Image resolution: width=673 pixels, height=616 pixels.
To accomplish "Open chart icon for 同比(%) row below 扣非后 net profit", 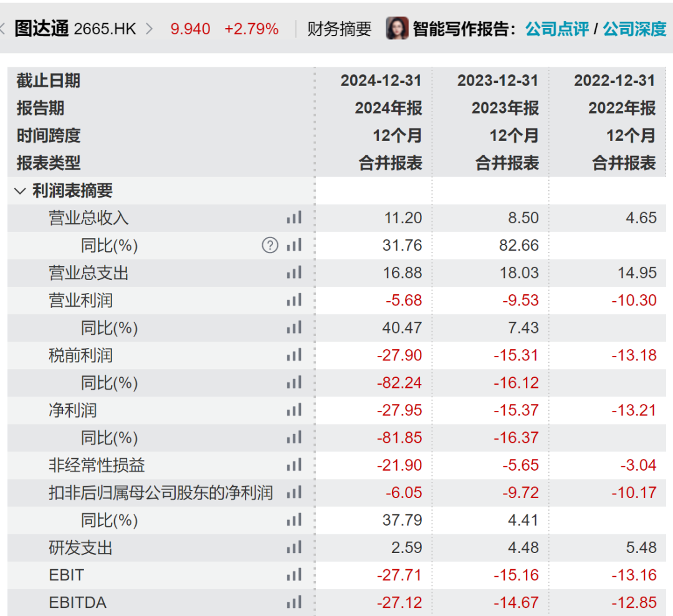I will (294, 520).
